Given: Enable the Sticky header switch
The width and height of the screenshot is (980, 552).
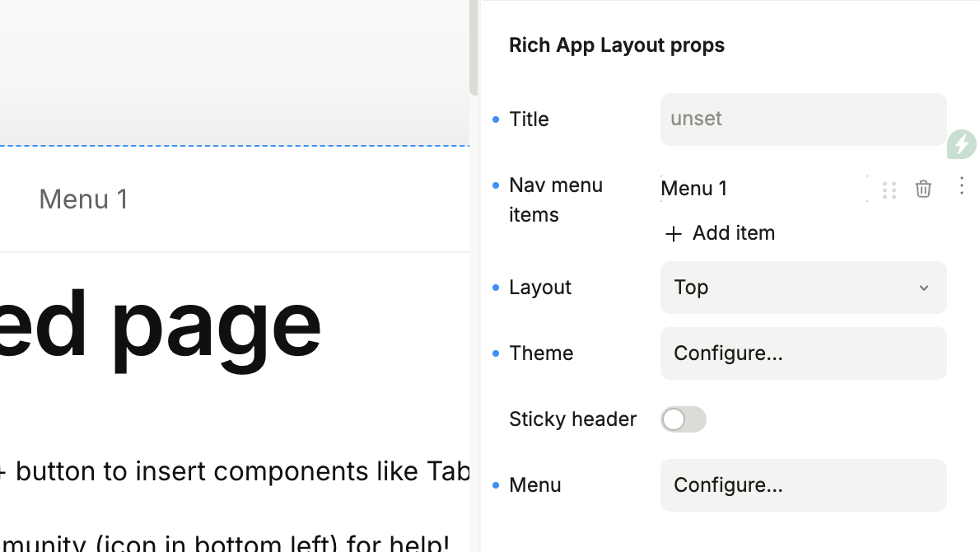Looking at the screenshot, I should [683, 419].
